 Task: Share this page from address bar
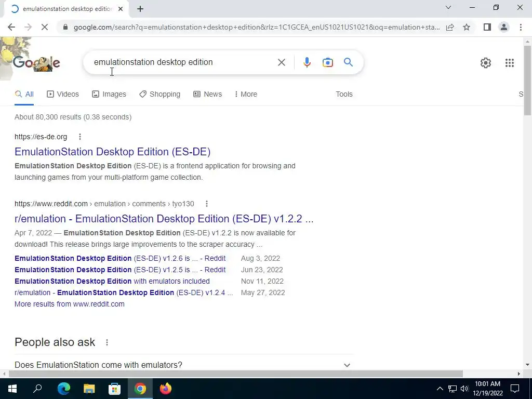pyautogui.click(x=450, y=27)
